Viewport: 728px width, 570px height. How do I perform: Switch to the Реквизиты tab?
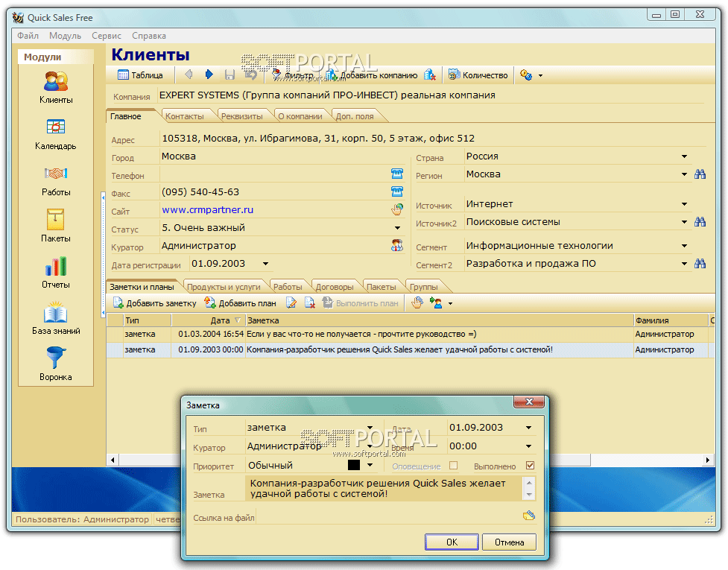242,116
